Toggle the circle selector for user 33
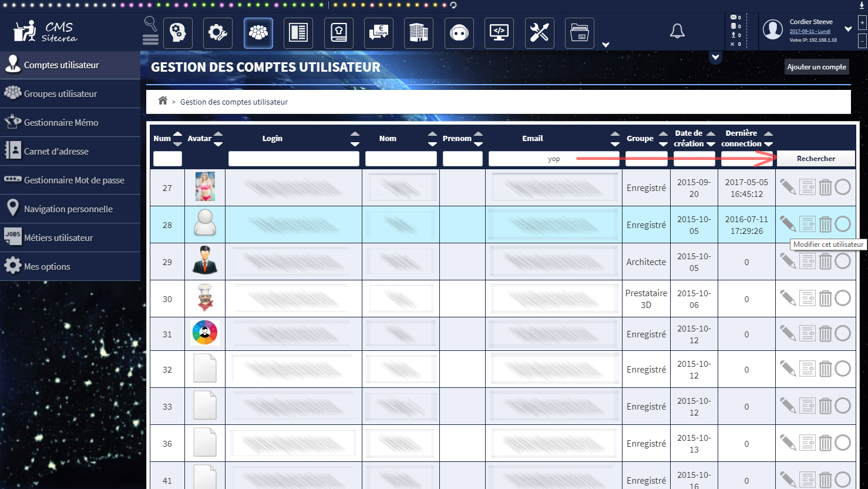Viewport: 868px width, 489px height. coord(843,406)
